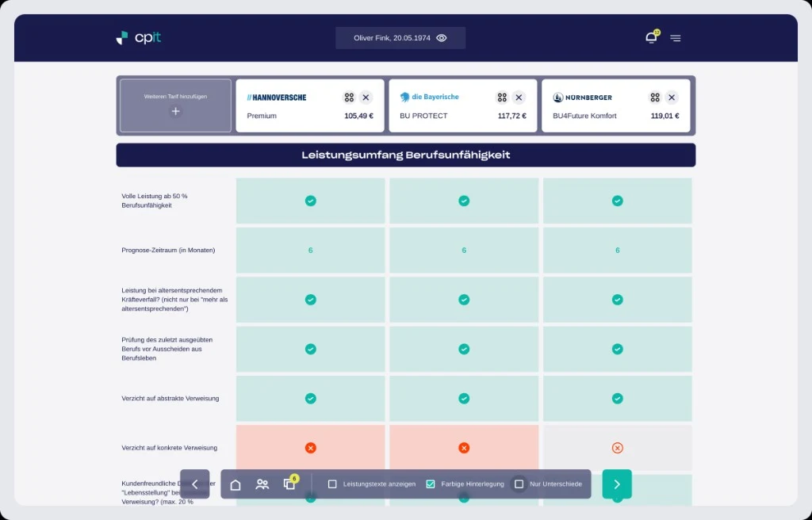
Task: Enable the Leistungstexte anzeigen checkbox
Action: (x=332, y=484)
